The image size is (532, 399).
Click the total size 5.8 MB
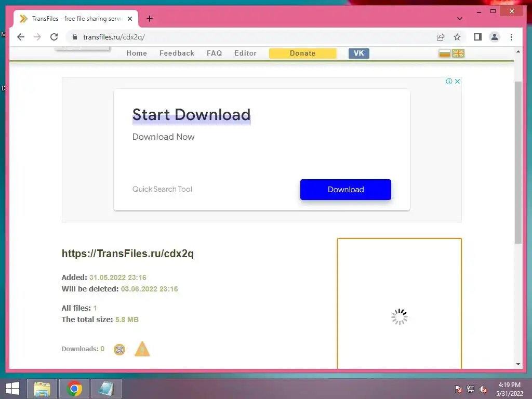tap(127, 320)
